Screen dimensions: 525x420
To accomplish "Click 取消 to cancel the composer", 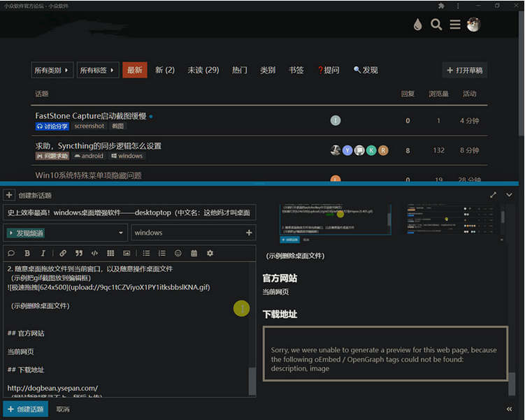I will click(63, 409).
